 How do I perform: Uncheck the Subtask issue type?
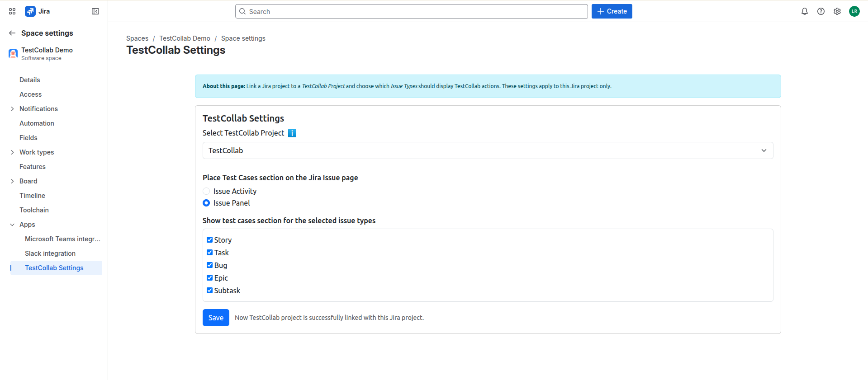coord(209,291)
